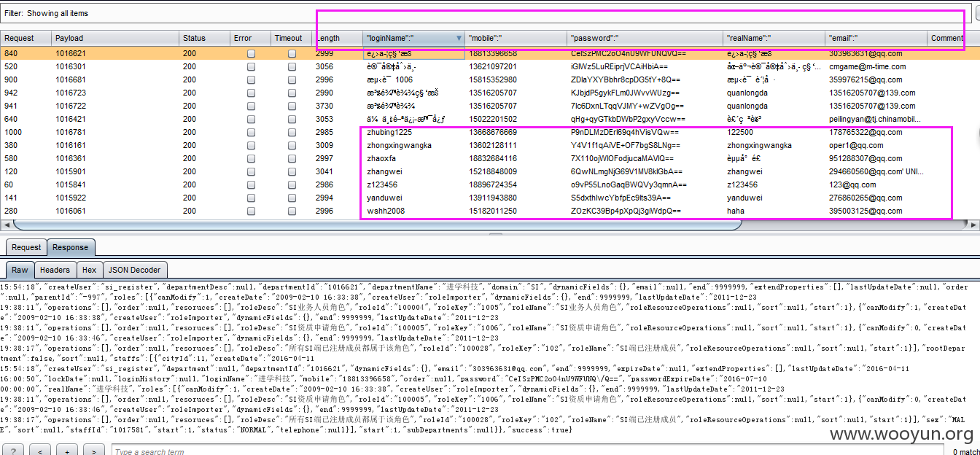Sort by the "mobile":" column header
Viewport: 980px width, 455px height.
516,38
